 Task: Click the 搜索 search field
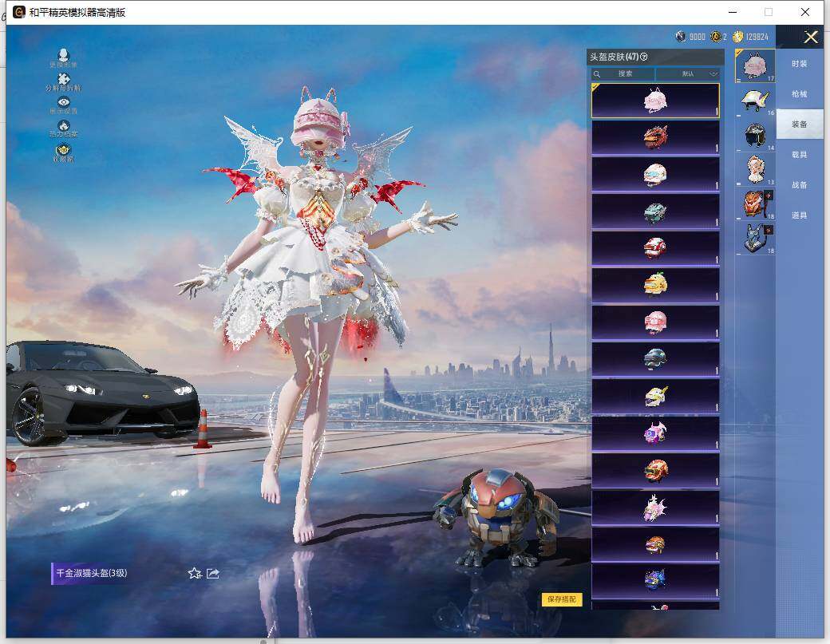coord(623,73)
